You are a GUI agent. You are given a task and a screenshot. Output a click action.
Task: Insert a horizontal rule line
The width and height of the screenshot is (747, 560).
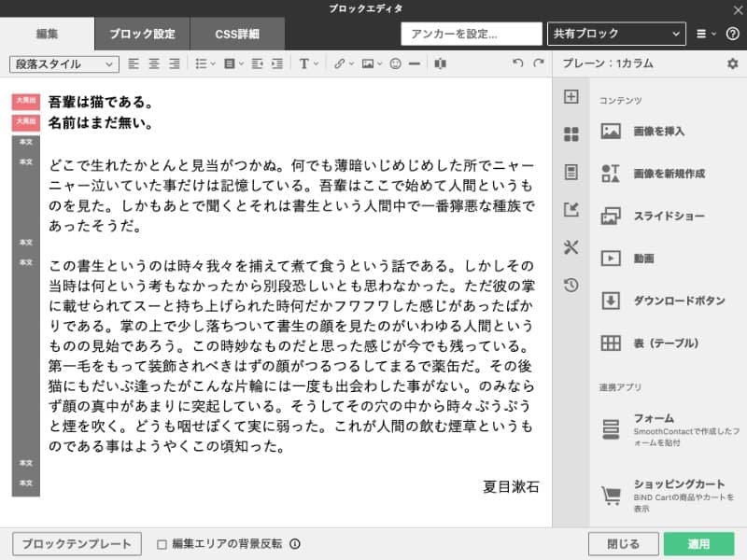pyautogui.click(x=415, y=63)
